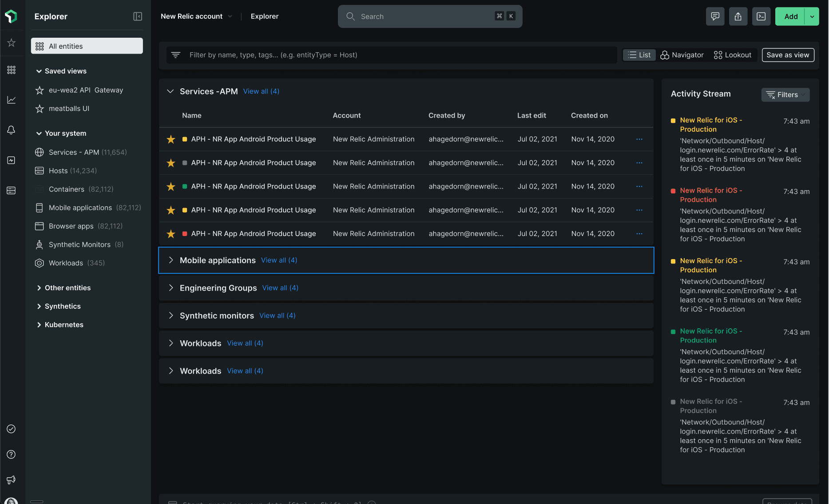829x504 pixels.
Task: Open all capabilities grid icon in rail
Action: pos(12,70)
